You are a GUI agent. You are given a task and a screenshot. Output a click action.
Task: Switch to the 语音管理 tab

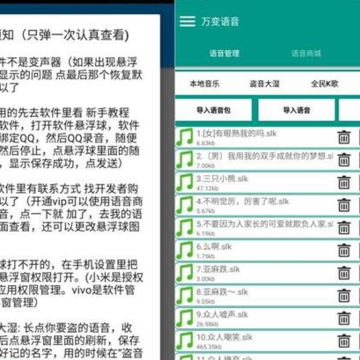(x=224, y=53)
